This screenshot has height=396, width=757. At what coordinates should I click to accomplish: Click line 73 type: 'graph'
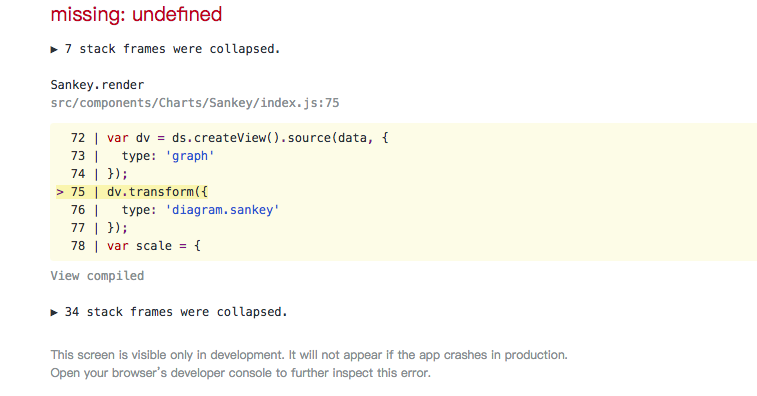click(x=142, y=156)
